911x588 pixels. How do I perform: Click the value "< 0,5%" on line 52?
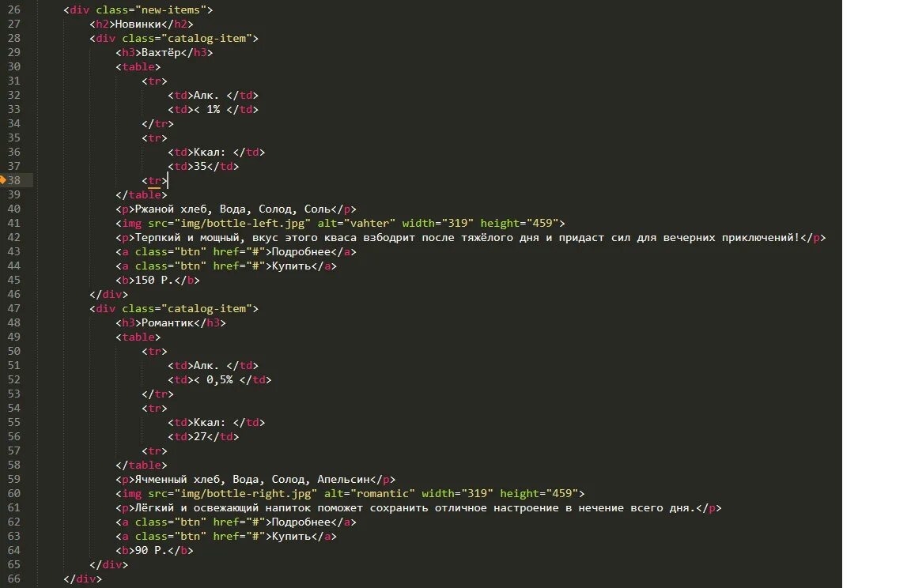pos(213,379)
